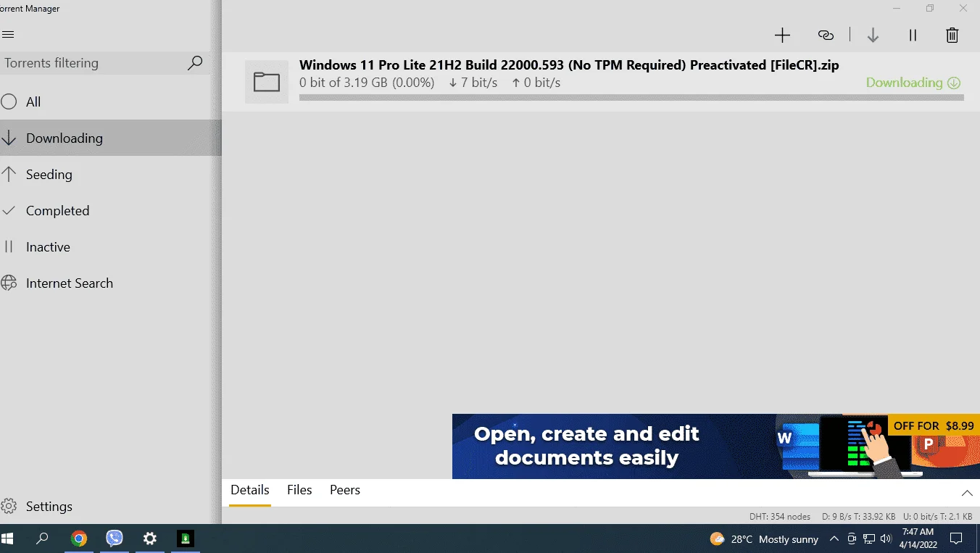Open the Settings gear on the taskbar
The image size is (980, 553).
[x=150, y=539]
